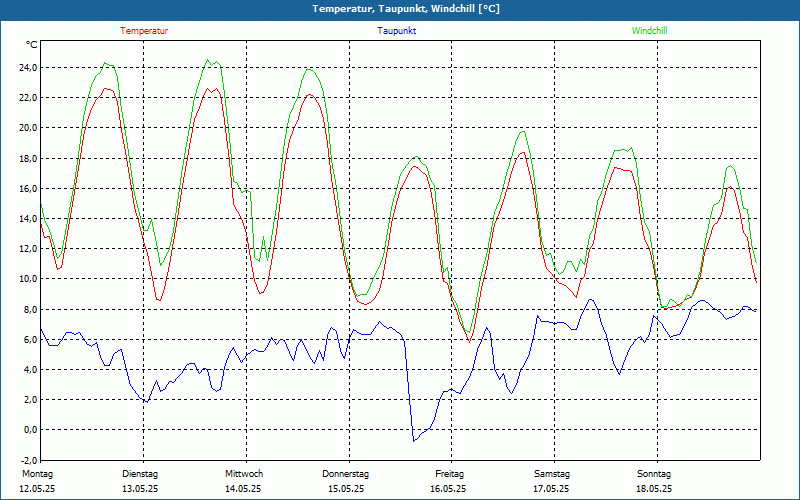The width and height of the screenshot is (800, 500).
Task: Click the 18,0 y-axis value
Action: 28,158
